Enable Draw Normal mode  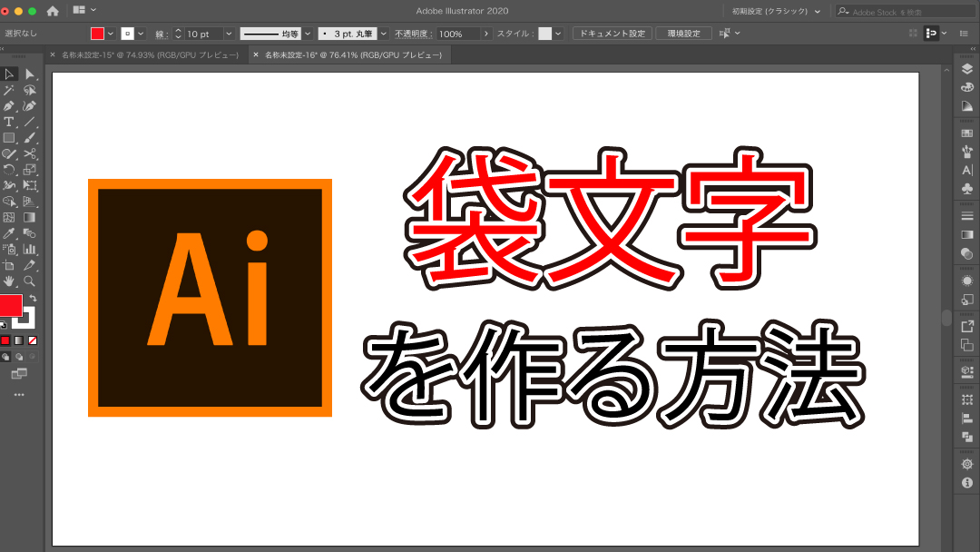[5, 357]
